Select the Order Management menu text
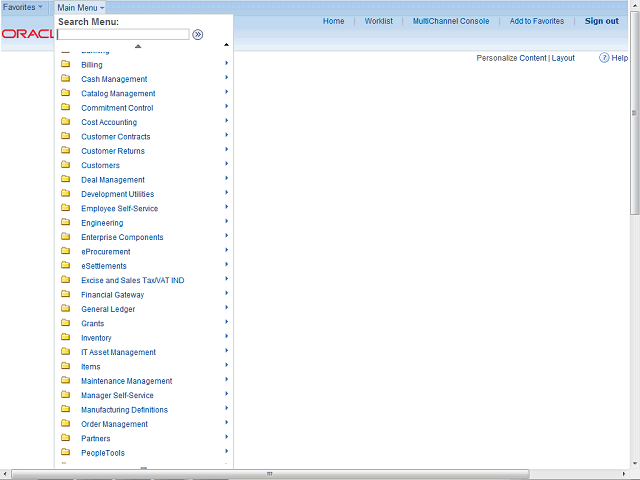 point(114,424)
